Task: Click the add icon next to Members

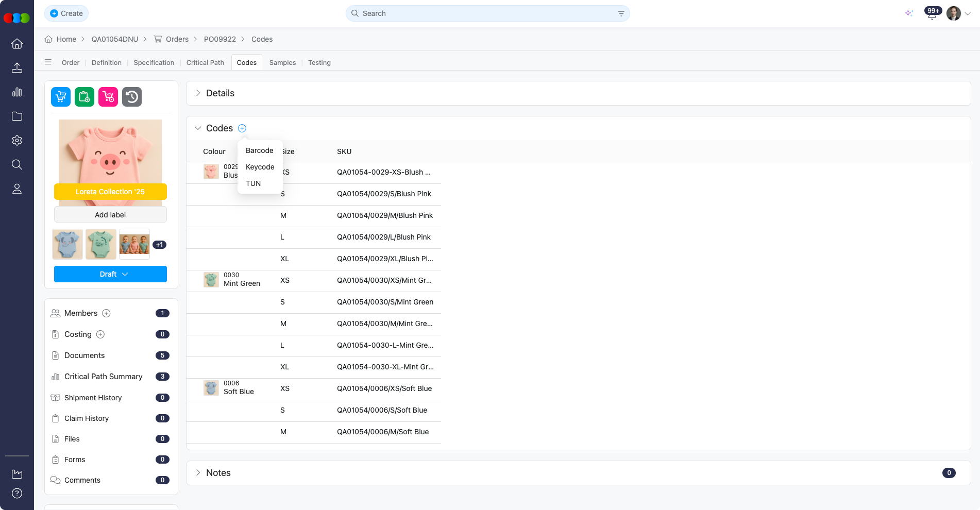Action: point(106,313)
